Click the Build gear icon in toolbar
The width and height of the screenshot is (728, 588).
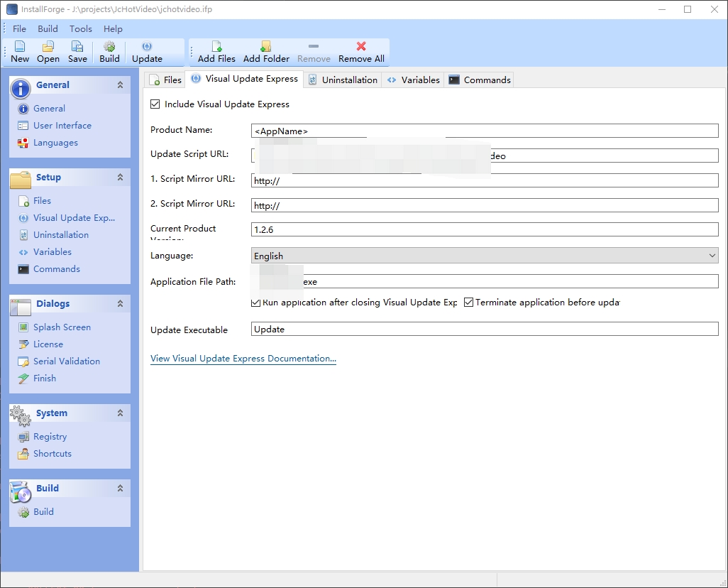(x=109, y=46)
